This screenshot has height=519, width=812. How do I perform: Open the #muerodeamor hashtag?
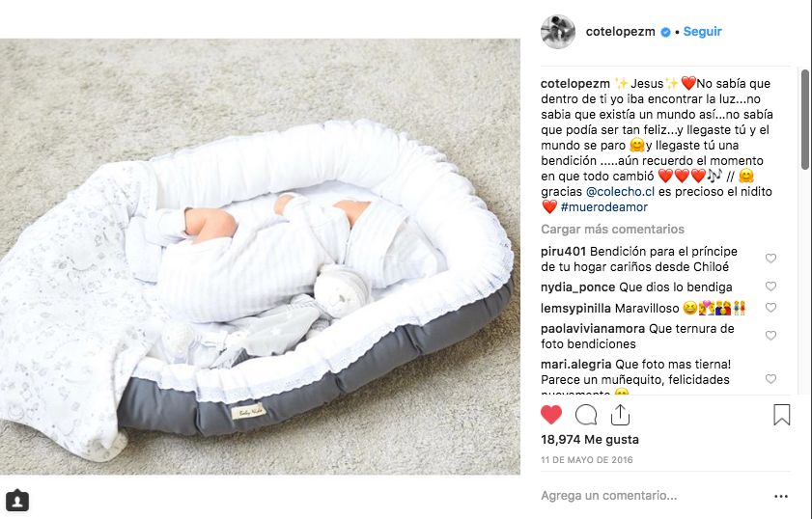click(603, 207)
